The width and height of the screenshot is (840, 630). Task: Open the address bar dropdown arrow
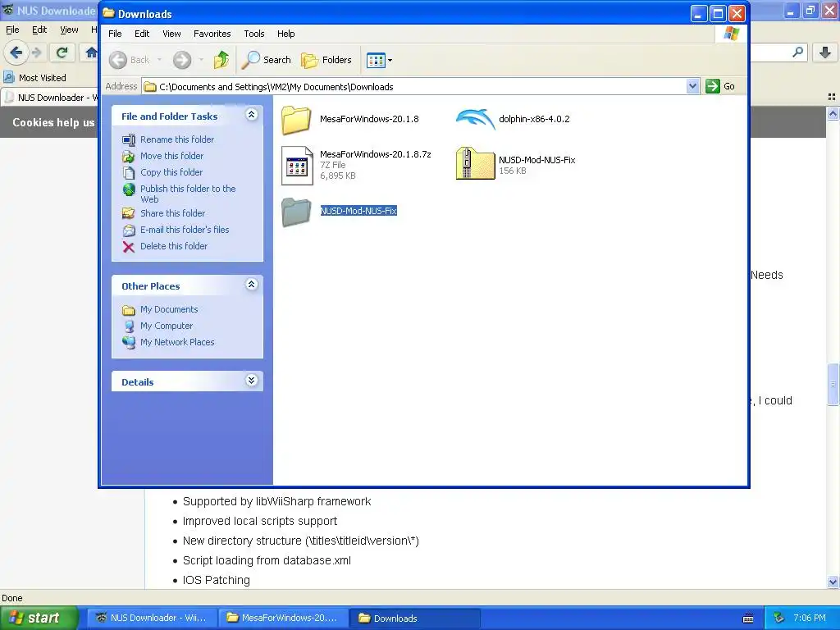[692, 86]
